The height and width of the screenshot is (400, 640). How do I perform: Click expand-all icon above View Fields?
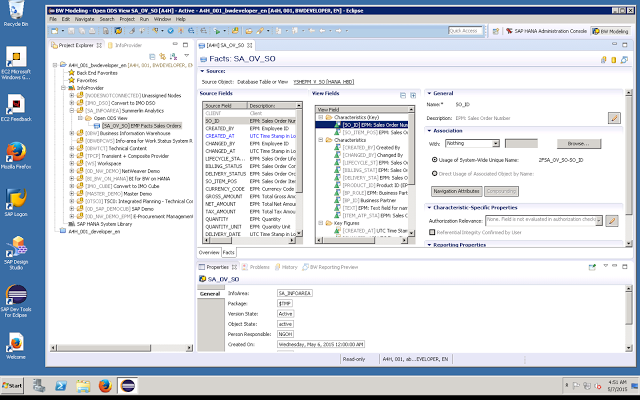click(x=413, y=96)
